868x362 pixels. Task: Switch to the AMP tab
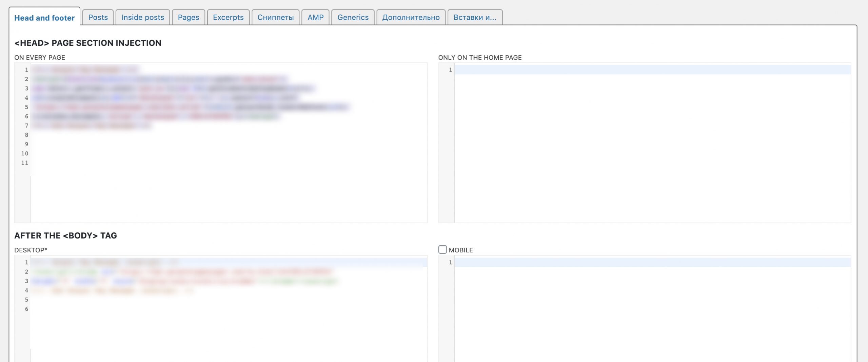[315, 17]
